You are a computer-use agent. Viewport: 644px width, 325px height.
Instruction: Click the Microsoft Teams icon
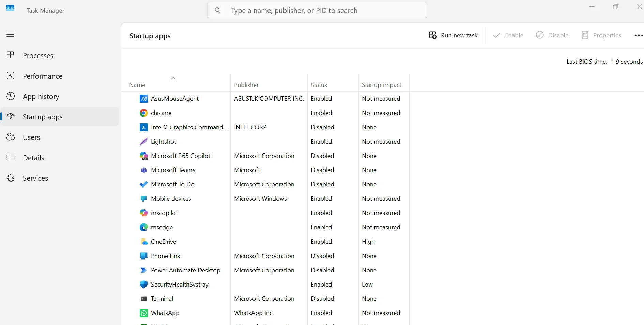144,170
